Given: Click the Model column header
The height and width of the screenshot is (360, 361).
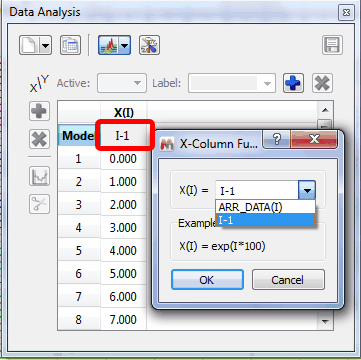Looking at the screenshot, I should (79, 136).
